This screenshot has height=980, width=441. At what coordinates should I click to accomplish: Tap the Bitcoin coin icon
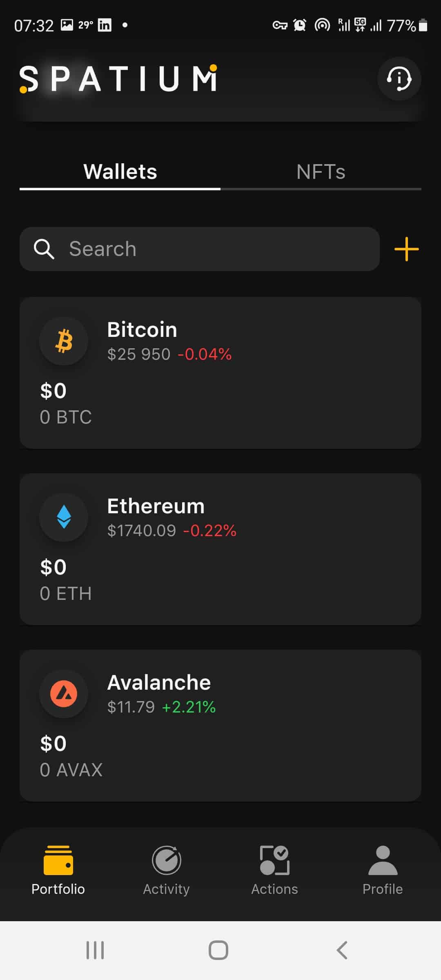[64, 341]
